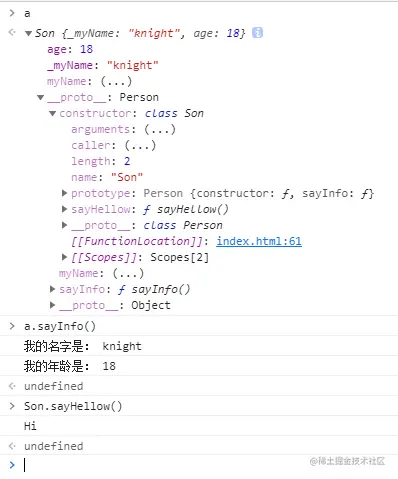The width and height of the screenshot is (398, 479).
Task: Expand the [[Scopes]] entry
Action: 65,257
